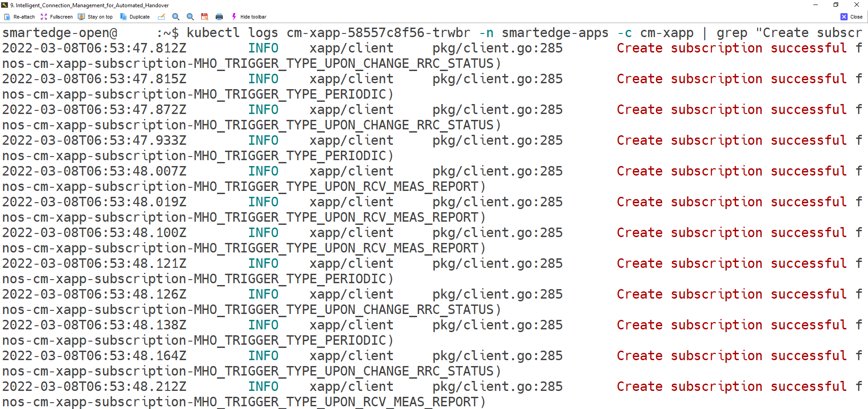Click timestamp "2022-03-08T06:53:48.019Z"
868x409 pixels.
click(94, 202)
